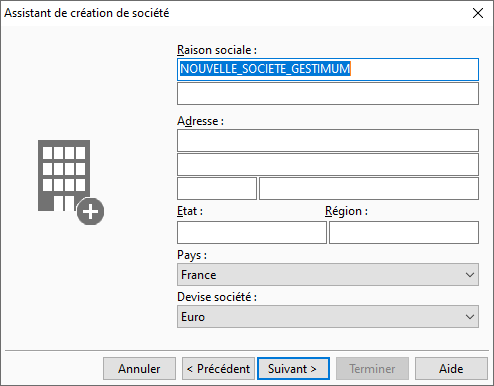This screenshot has height=386, width=494.
Task: Select Euro currency combo box
Action: pos(328,317)
